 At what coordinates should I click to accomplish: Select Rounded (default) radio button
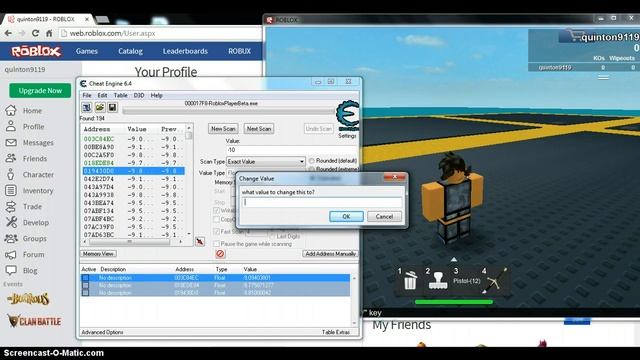(312, 161)
